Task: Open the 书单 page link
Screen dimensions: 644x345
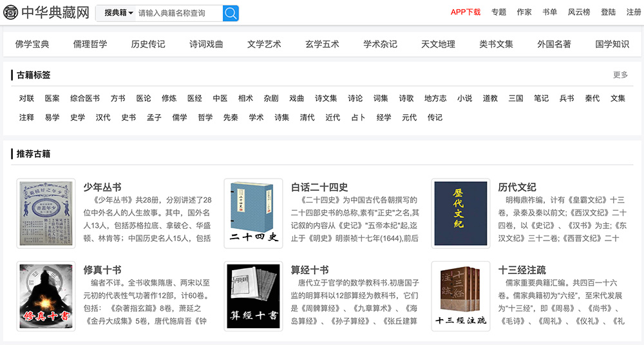Action: [x=549, y=12]
